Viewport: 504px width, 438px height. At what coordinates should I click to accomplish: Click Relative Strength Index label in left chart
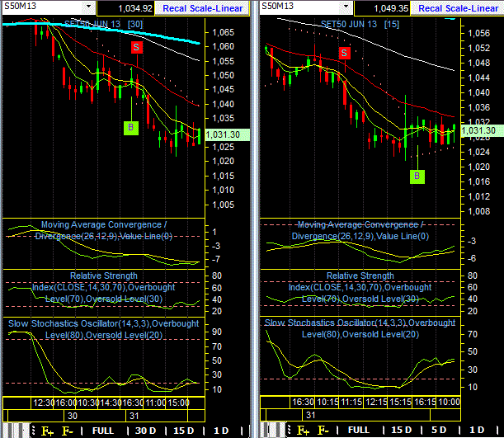[103, 287]
